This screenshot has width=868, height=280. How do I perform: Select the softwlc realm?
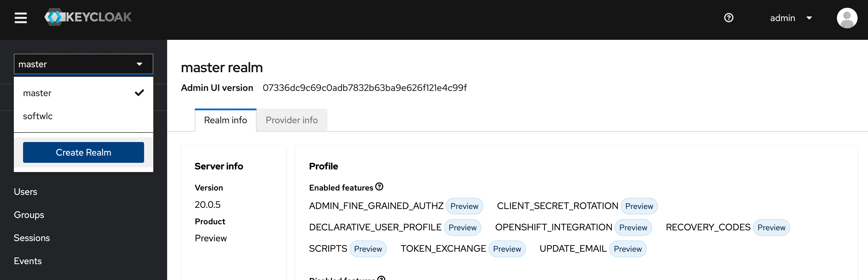pyautogui.click(x=38, y=116)
